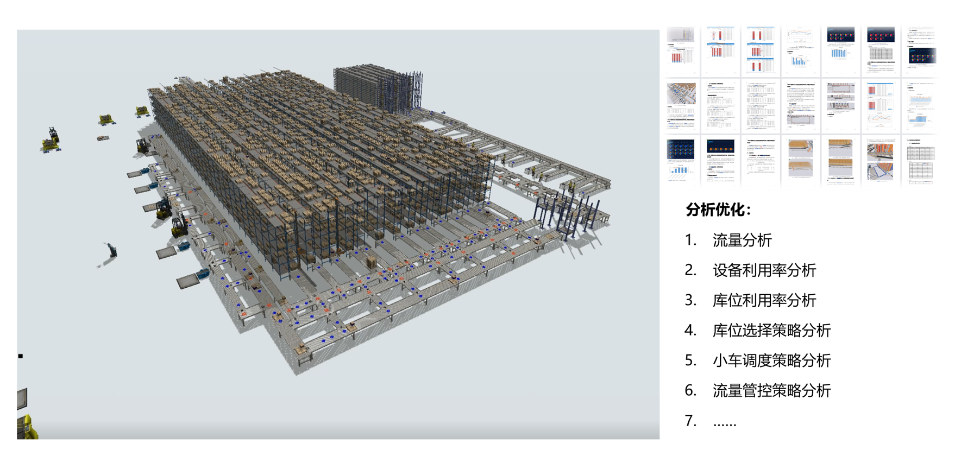Viewport: 980px width, 456px height.
Task: Click the ellipsis item numbered 7
Action: coord(724,421)
